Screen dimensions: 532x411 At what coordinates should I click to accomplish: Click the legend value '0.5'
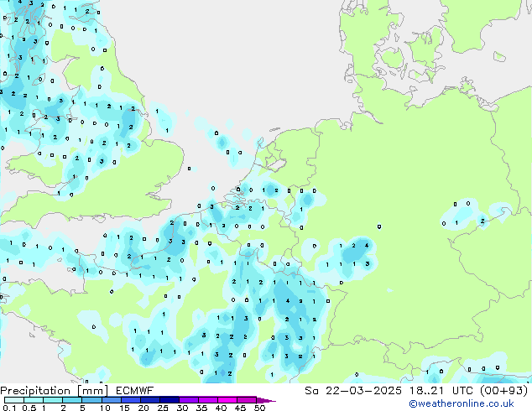click(29, 408)
